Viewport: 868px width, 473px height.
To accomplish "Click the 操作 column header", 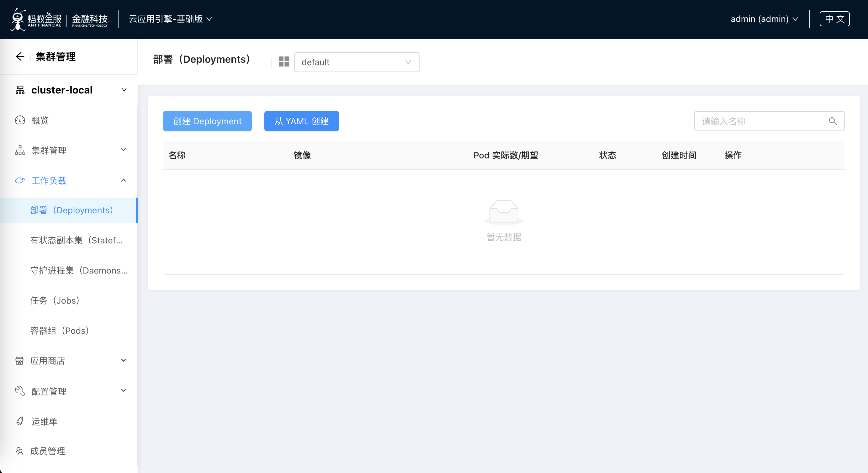I will (x=733, y=155).
